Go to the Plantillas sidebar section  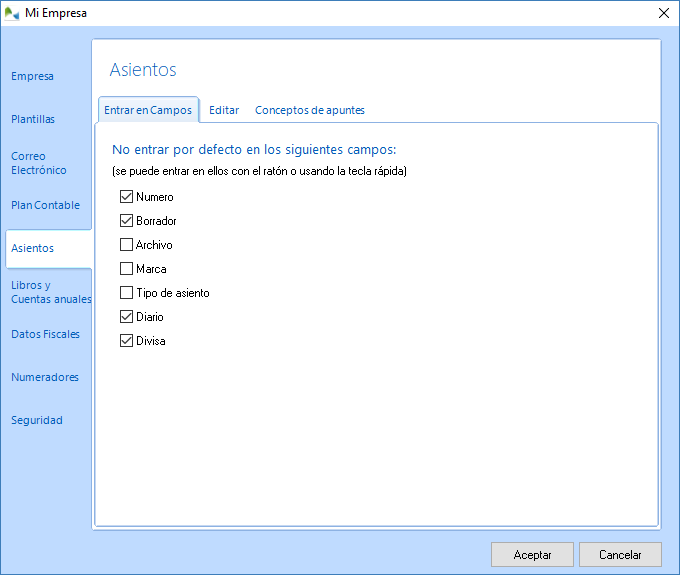pyautogui.click(x=33, y=119)
